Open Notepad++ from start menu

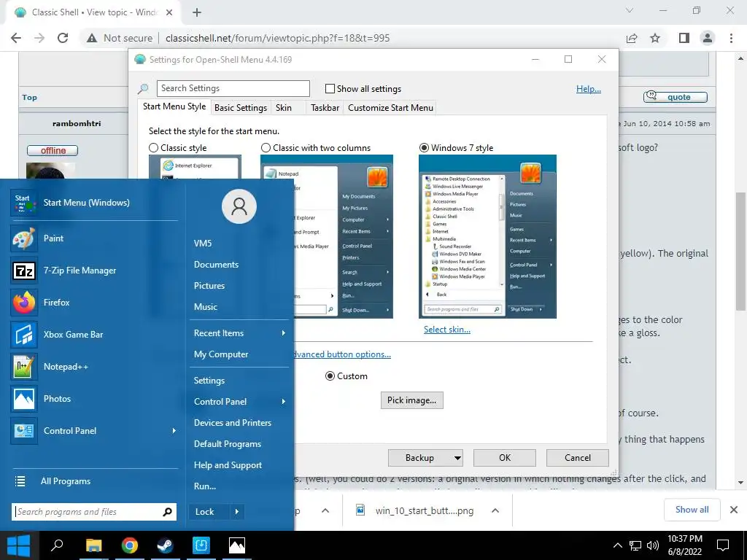tap(24, 367)
